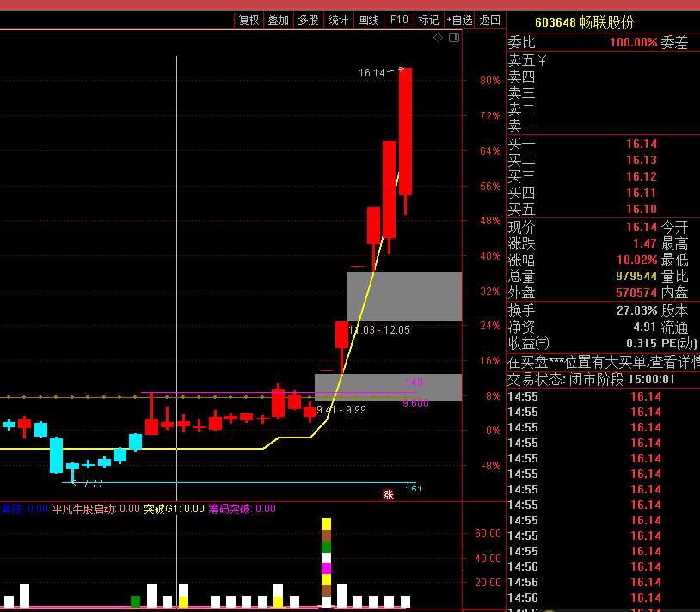Select the 买四 price 16.11
The width and height of the screenshot is (700, 612).
pyautogui.click(x=642, y=193)
